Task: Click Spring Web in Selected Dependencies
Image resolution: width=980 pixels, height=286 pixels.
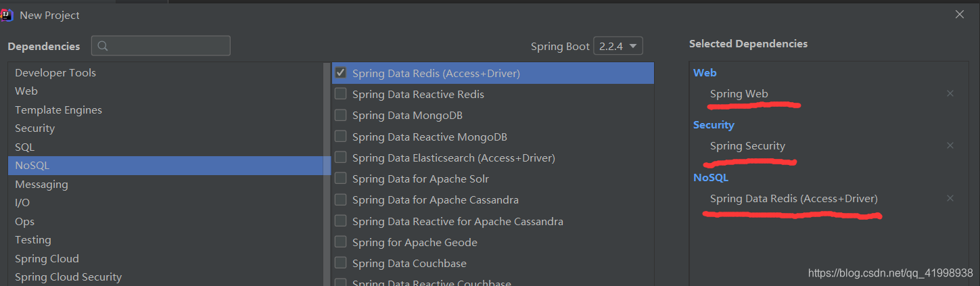Action: (739, 93)
